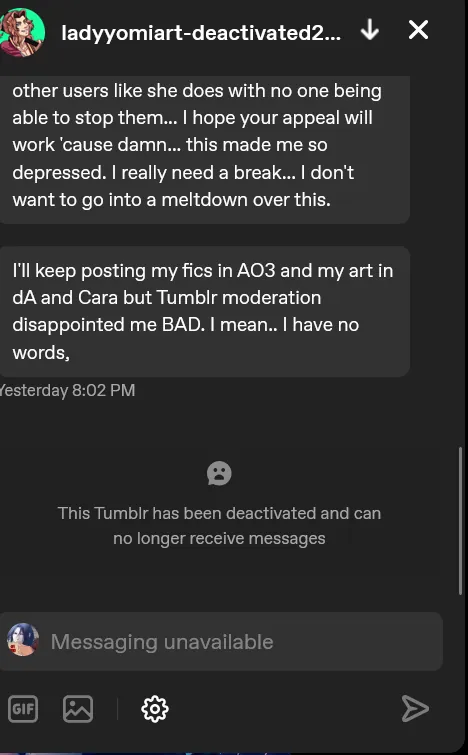This screenshot has height=755, width=468.
Task: Close the conversation window
Action: coord(418,30)
